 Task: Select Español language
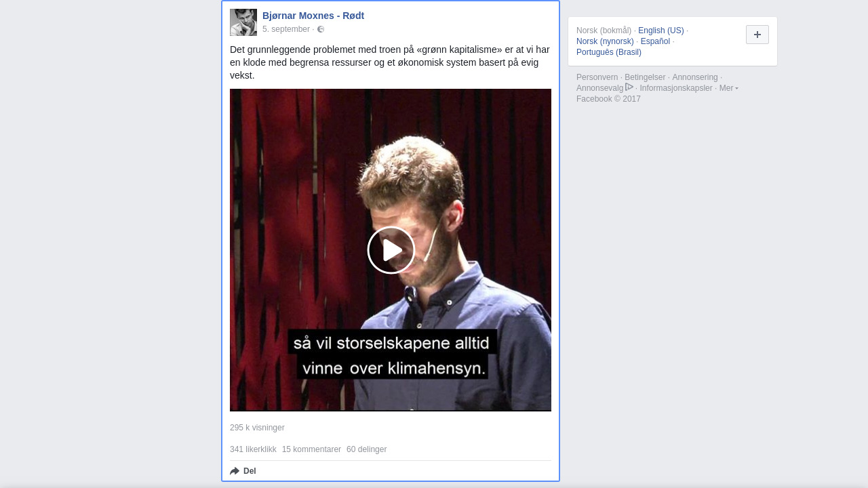[x=655, y=41]
